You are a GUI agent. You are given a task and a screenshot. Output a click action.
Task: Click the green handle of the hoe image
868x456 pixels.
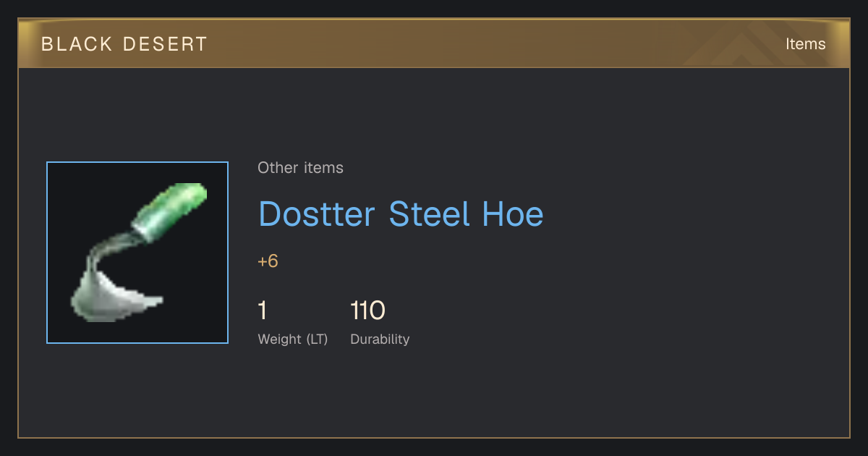coord(171,211)
